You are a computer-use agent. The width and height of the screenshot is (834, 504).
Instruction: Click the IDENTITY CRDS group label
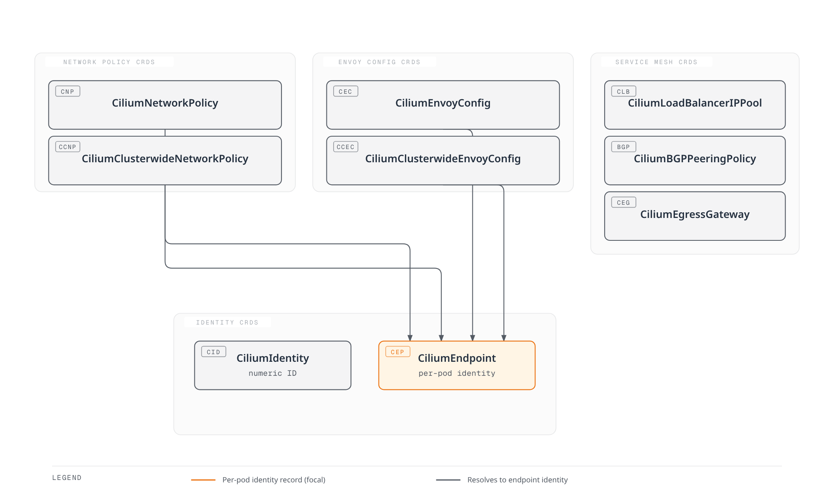pyautogui.click(x=227, y=323)
